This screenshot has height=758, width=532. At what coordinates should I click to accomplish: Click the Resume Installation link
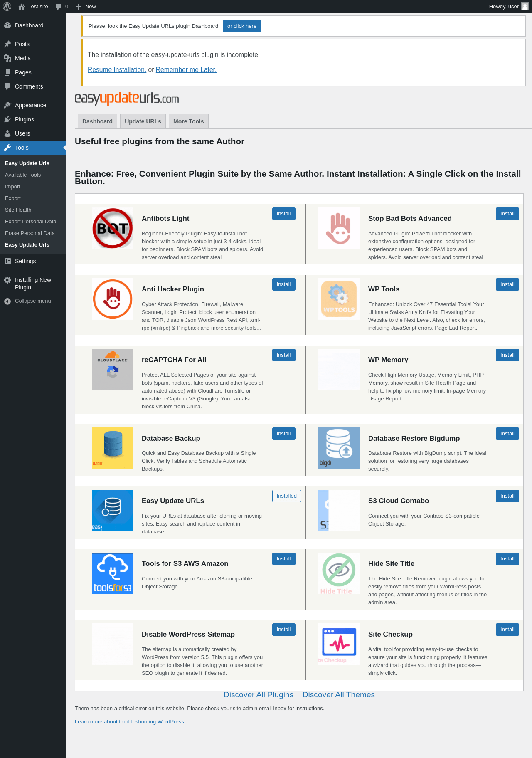point(117,70)
